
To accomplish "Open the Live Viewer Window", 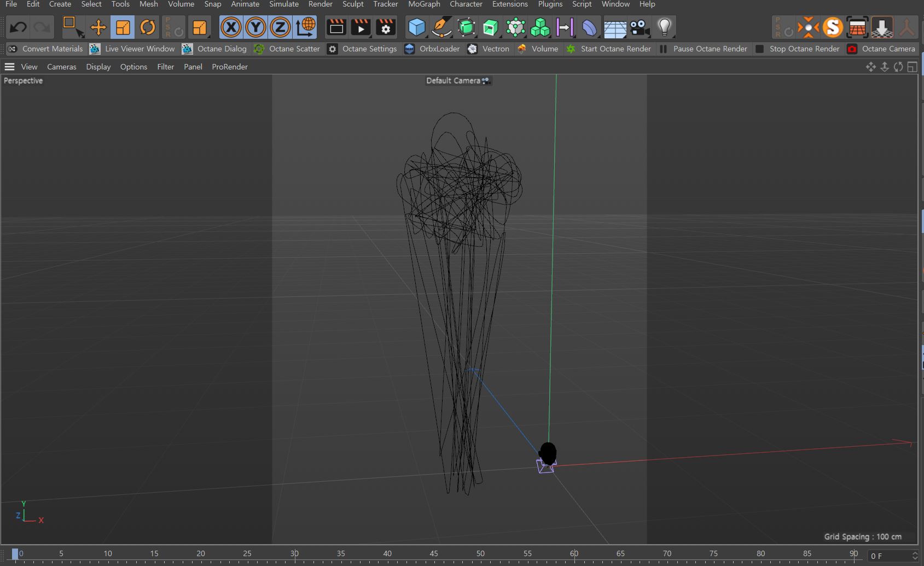I will (x=140, y=49).
